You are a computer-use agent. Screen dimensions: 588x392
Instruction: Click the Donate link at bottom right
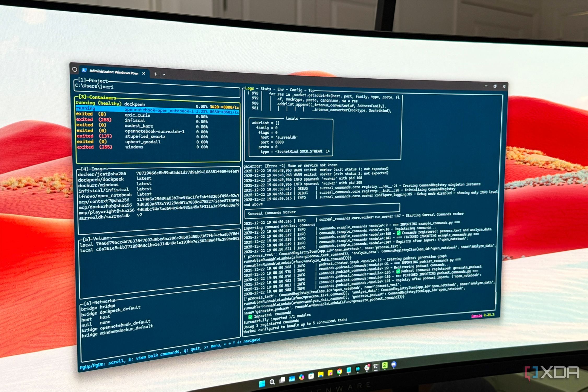[x=477, y=315]
